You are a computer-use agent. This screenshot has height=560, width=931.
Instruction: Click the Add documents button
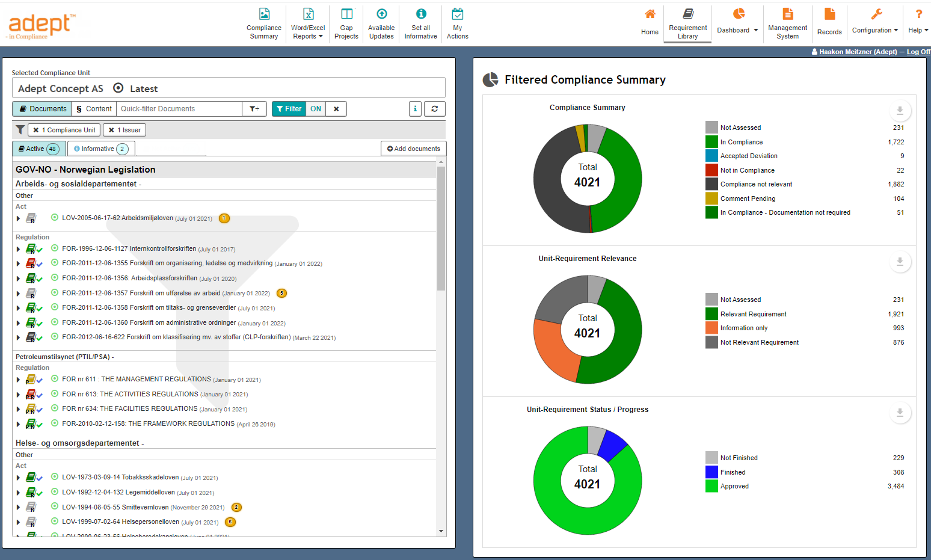413,148
